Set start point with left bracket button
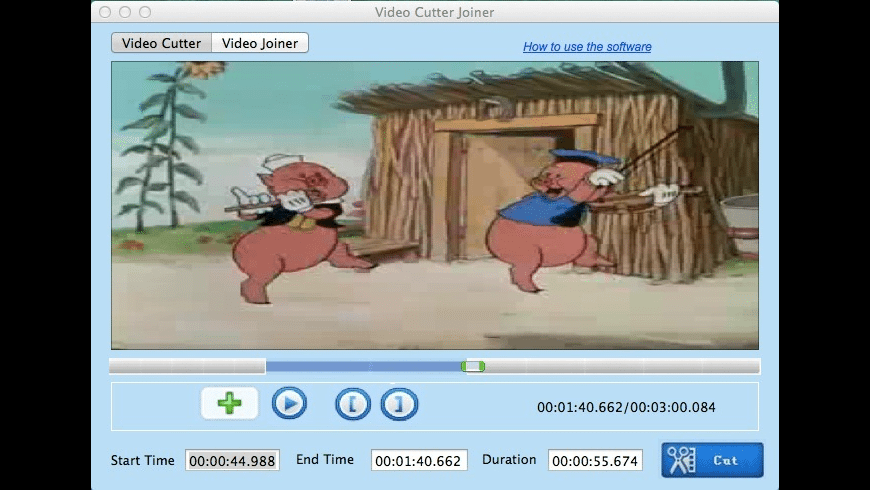The width and height of the screenshot is (870, 490). click(x=353, y=404)
